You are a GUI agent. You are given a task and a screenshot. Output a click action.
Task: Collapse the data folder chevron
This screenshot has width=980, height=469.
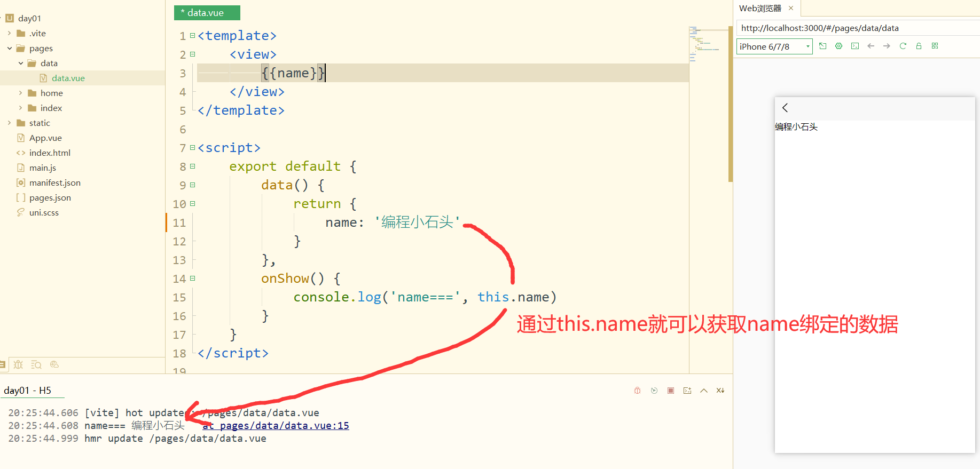[x=21, y=63]
